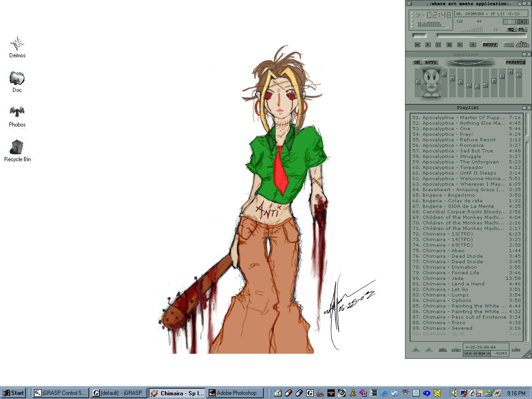The height and width of the screenshot is (399, 532).
Task: Click the blue pill quick launch icon
Action: pyautogui.click(x=299, y=393)
